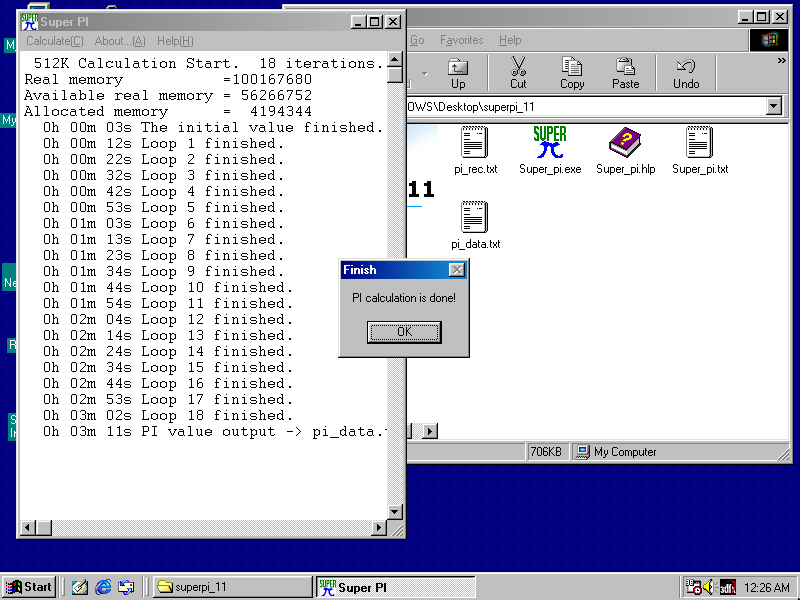This screenshot has height=600, width=800.
Task: Click Super PI horizontal scroll left arrow
Action: click(28, 528)
